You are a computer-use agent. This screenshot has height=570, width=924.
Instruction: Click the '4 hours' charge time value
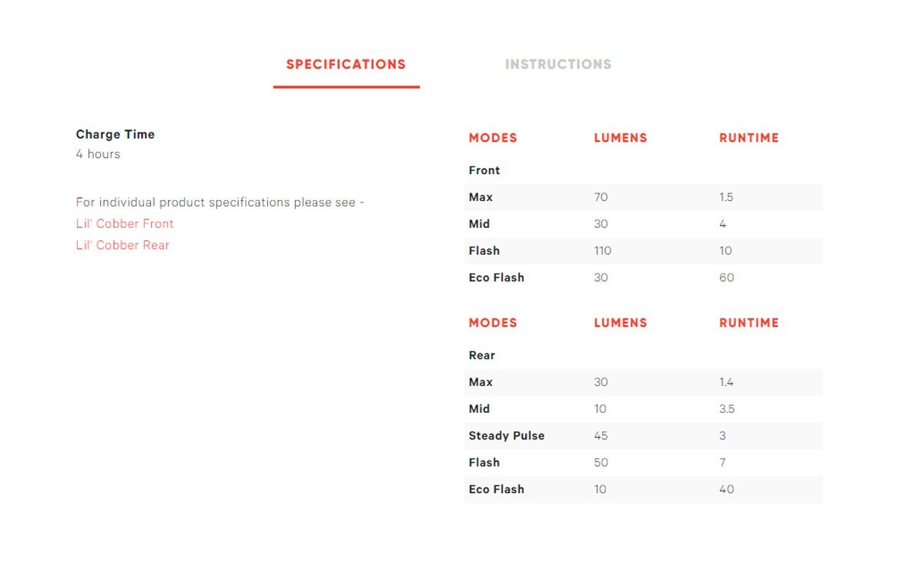(98, 154)
